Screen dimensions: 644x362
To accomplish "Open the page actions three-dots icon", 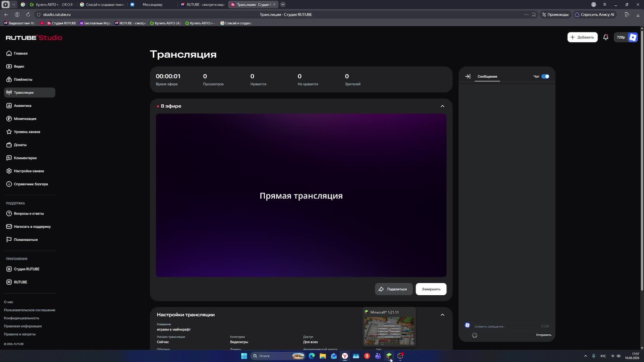I will click(x=526, y=14).
